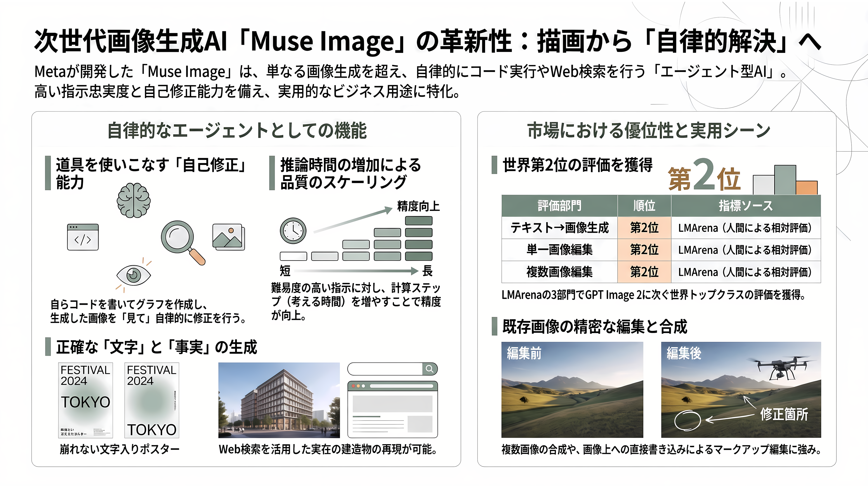Click the caption about マークアップ編集

tap(661, 450)
